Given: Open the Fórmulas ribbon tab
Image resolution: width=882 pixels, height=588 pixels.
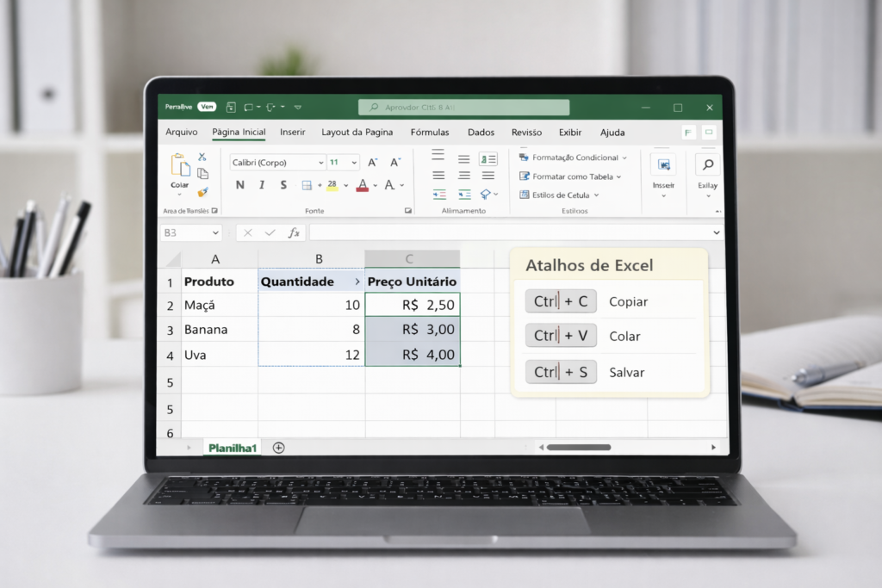Looking at the screenshot, I should click(429, 133).
